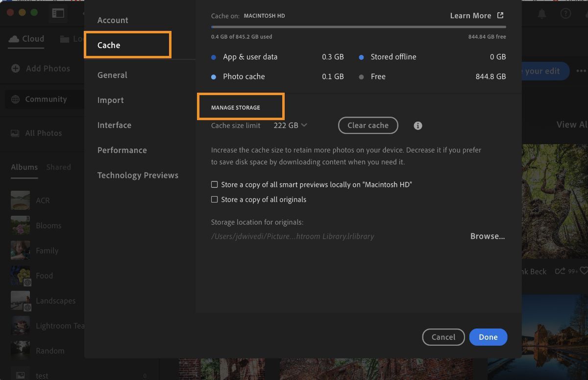
Task: Expand the 222 GB cache size selector chevron
Action: tap(304, 125)
